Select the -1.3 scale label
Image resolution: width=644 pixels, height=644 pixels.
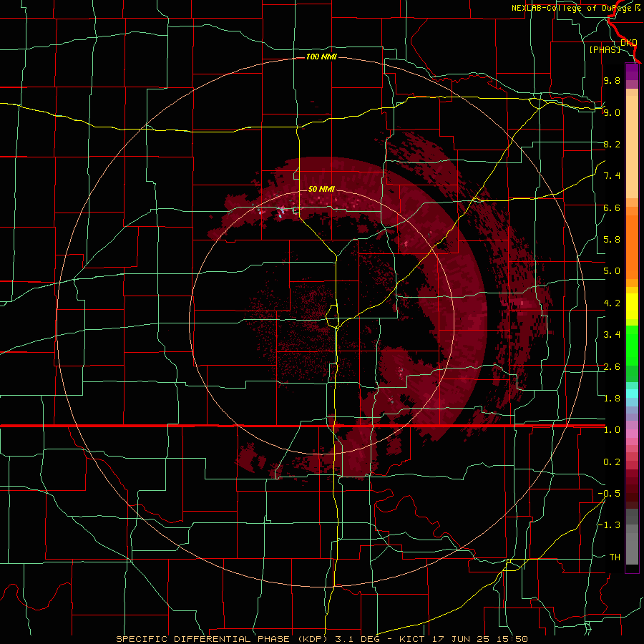tap(609, 525)
